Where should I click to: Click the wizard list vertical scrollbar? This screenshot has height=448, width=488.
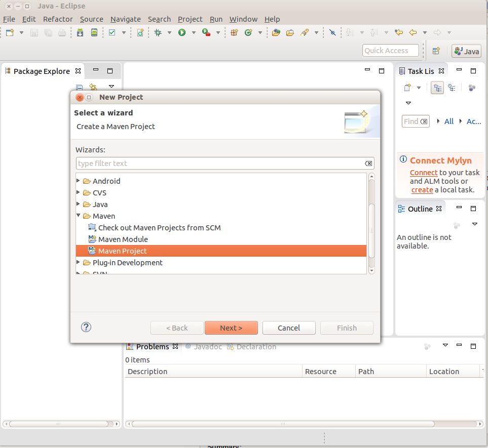pyautogui.click(x=371, y=230)
